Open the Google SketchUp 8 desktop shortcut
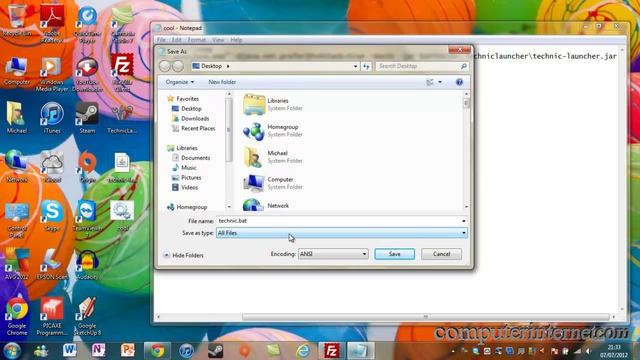 pyautogui.click(x=87, y=317)
